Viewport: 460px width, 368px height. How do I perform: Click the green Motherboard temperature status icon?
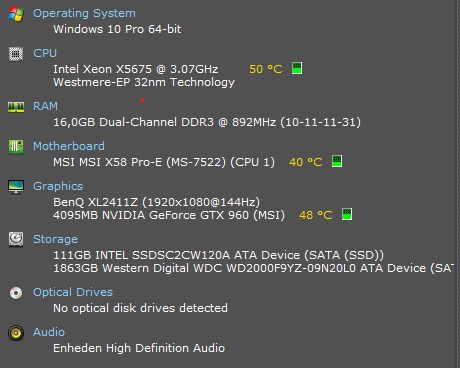pos(337,161)
